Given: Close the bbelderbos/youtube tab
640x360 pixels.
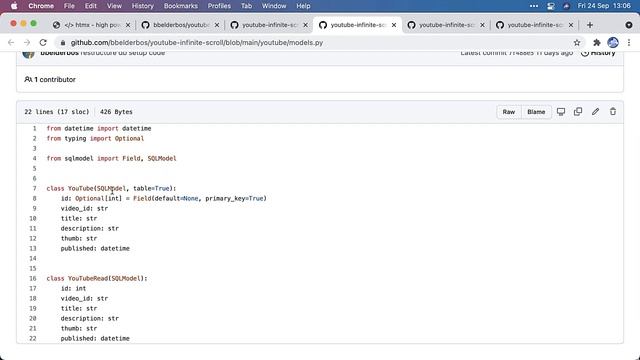Looking at the screenshot, I should [x=217, y=25].
